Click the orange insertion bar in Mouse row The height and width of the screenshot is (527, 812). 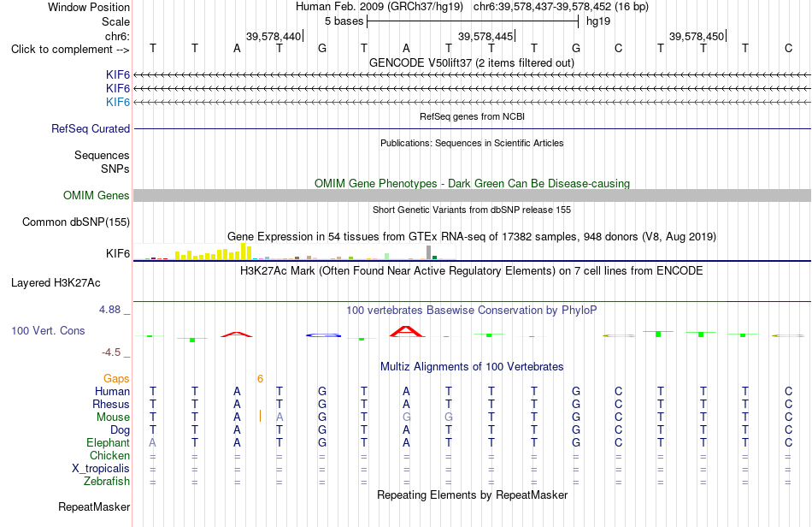point(260,416)
